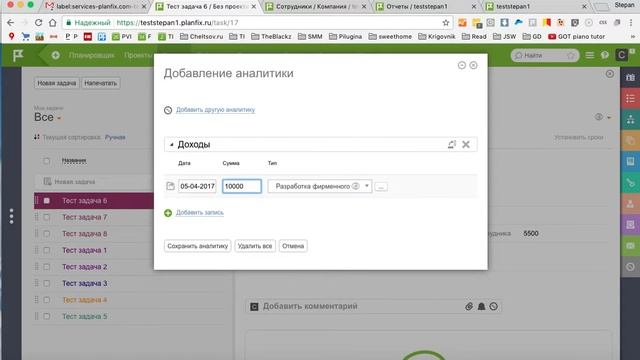Toggle checkbox for Тест задача 3
640x360 pixels.
[47, 283]
